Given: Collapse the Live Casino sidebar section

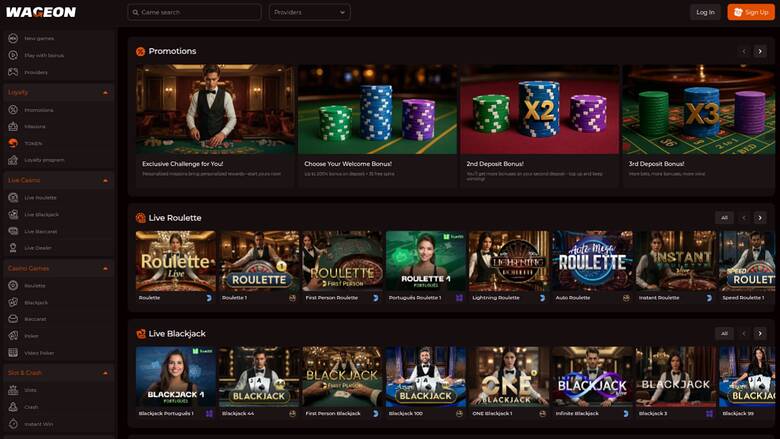Looking at the screenshot, I should tap(105, 180).
